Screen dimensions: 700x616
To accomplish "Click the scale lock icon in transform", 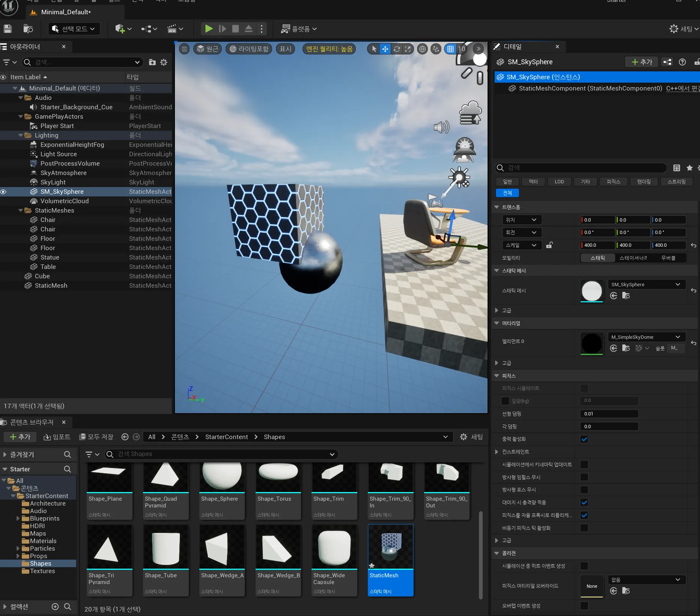I will [549, 245].
